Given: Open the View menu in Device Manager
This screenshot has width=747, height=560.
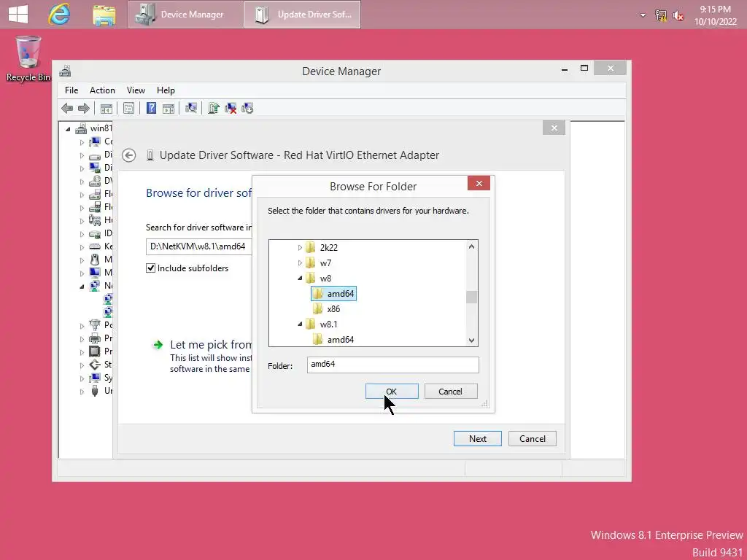Looking at the screenshot, I should click(x=136, y=90).
